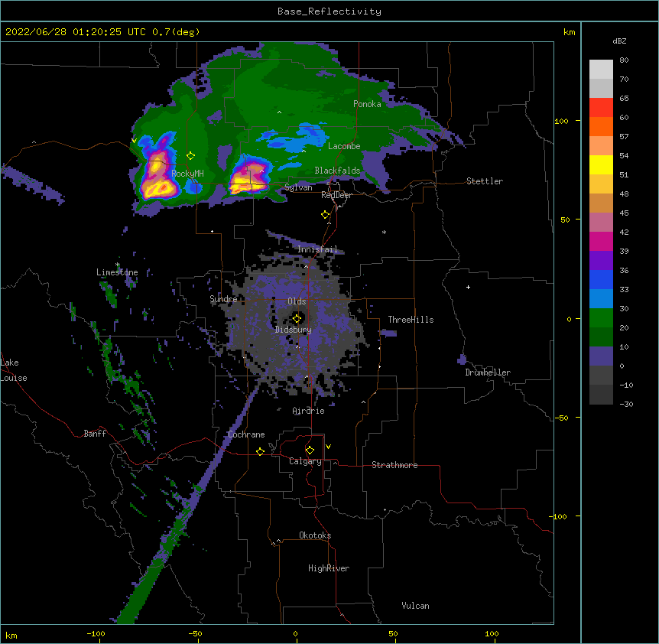Screen dimensions: 659x644
Task: Click the intense storm core west of RockyMH
Action: point(158,177)
